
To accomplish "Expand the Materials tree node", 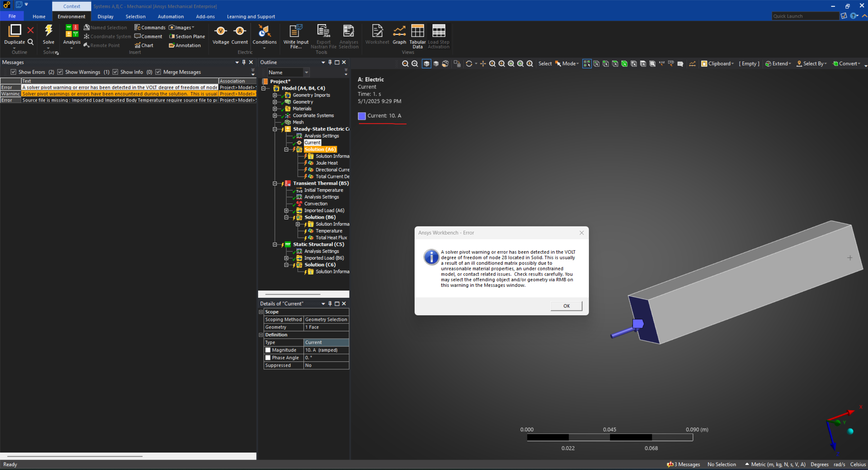I will point(275,109).
